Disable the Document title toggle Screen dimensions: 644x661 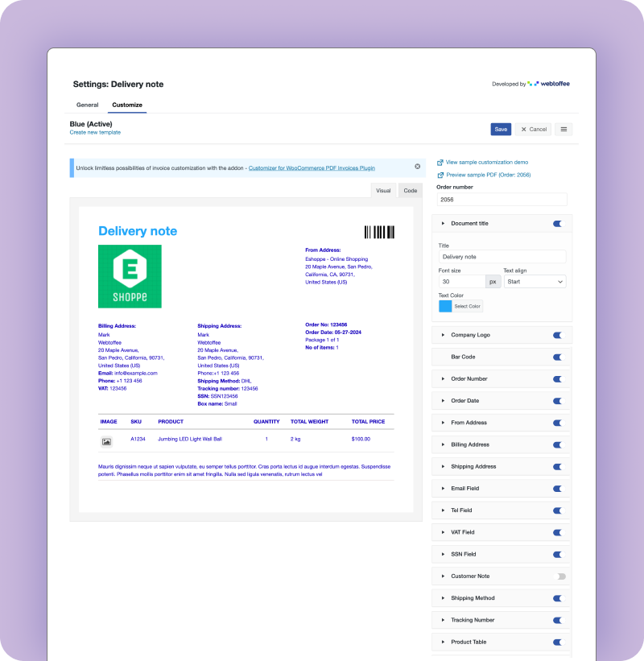click(558, 223)
